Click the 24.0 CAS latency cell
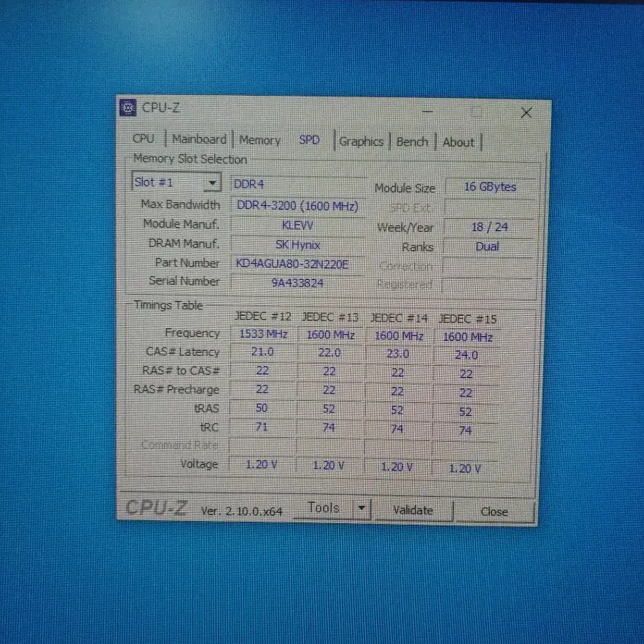The height and width of the screenshot is (644, 644). [x=466, y=355]
